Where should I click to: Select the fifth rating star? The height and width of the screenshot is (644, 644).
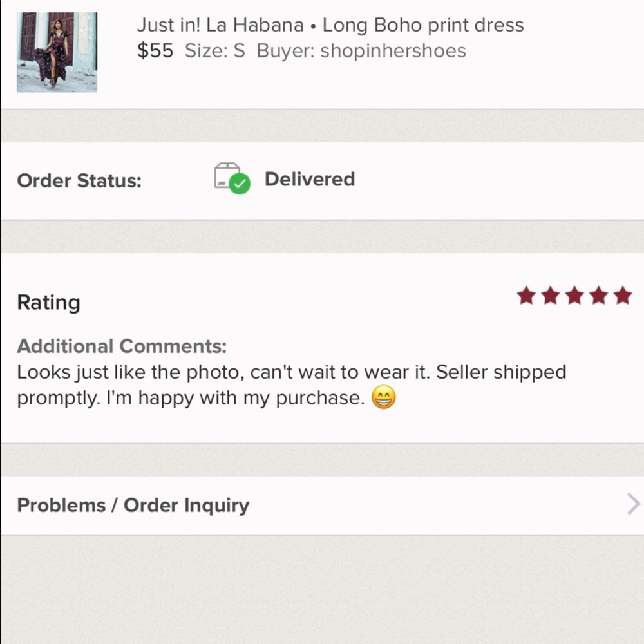[622, 296]
